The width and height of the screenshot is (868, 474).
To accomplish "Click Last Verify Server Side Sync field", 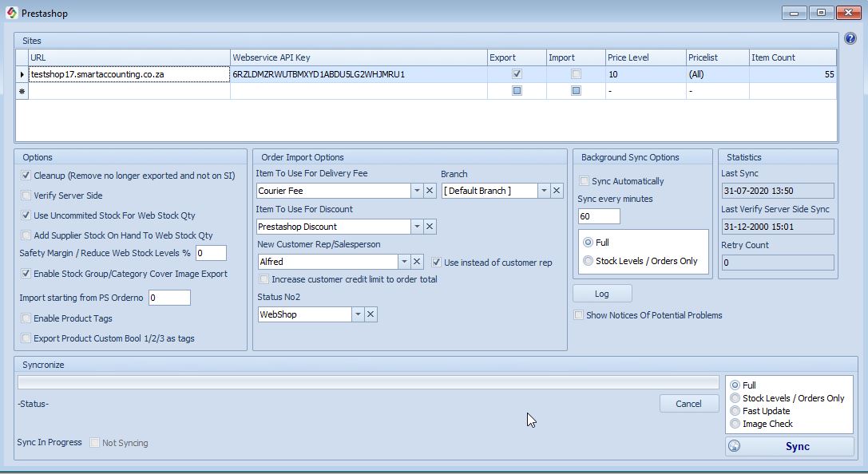I will click(778, 227).
